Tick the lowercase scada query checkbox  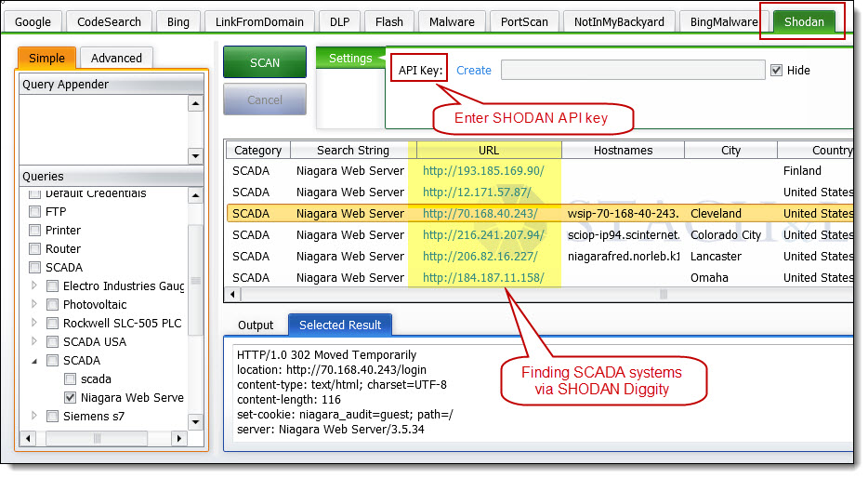click(71, 379)
